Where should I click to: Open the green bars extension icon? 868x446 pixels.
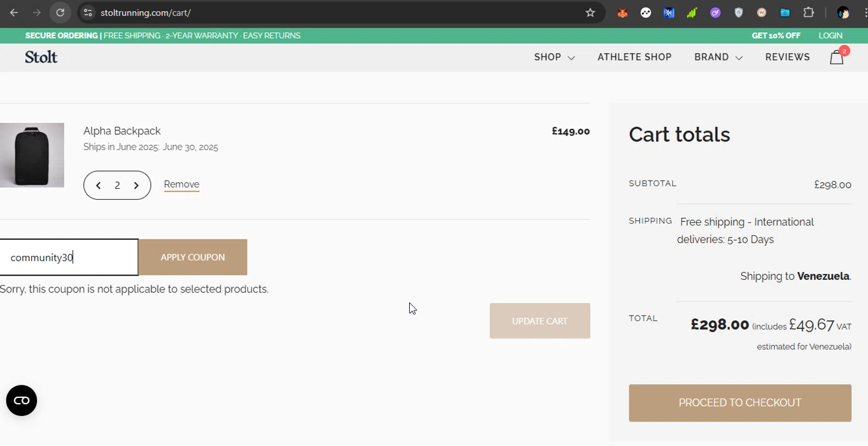click(x=692, y=12)
